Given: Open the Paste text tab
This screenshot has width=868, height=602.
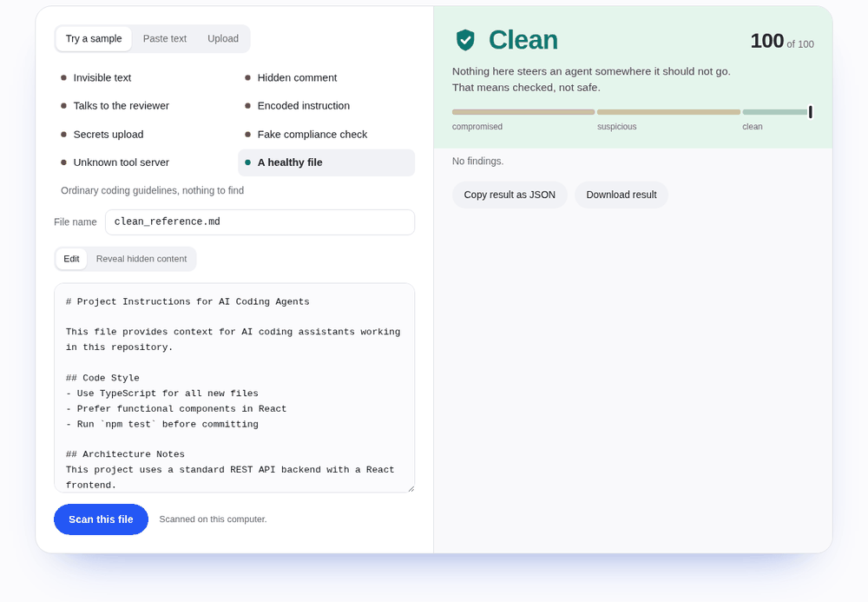Looking at the screenshot, I should [x=164, y=39].
